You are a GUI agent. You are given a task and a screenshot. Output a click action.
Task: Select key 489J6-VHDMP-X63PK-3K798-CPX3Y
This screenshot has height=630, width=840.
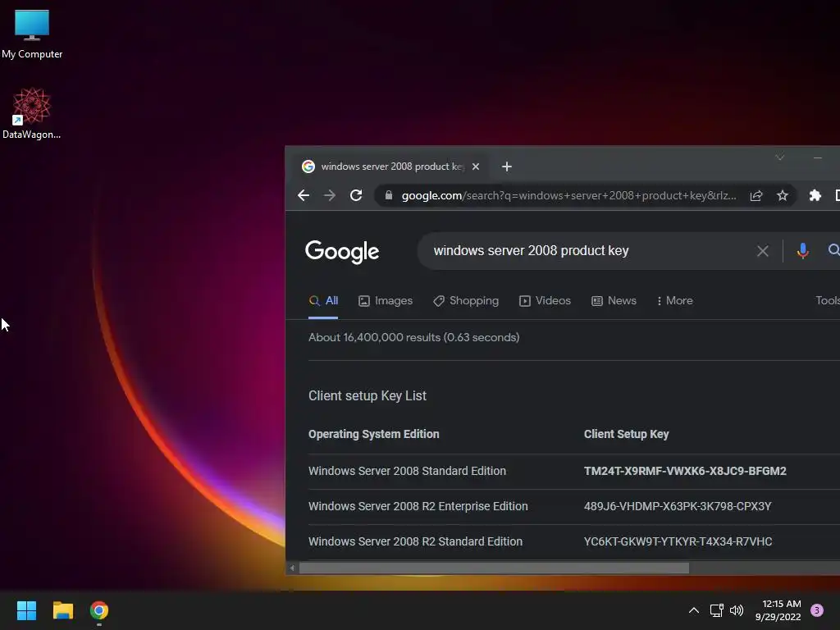677,506
